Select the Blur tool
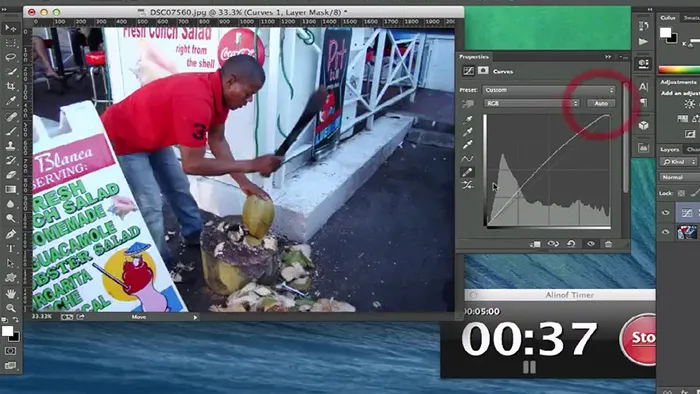The height and width of the screenshot is (394, 700). [x=10, y=204]
